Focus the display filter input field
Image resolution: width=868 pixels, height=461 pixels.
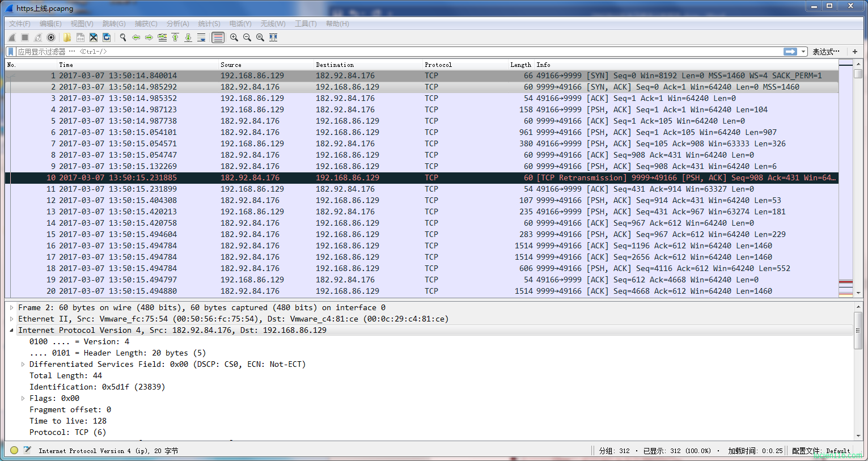click(399, 52)
